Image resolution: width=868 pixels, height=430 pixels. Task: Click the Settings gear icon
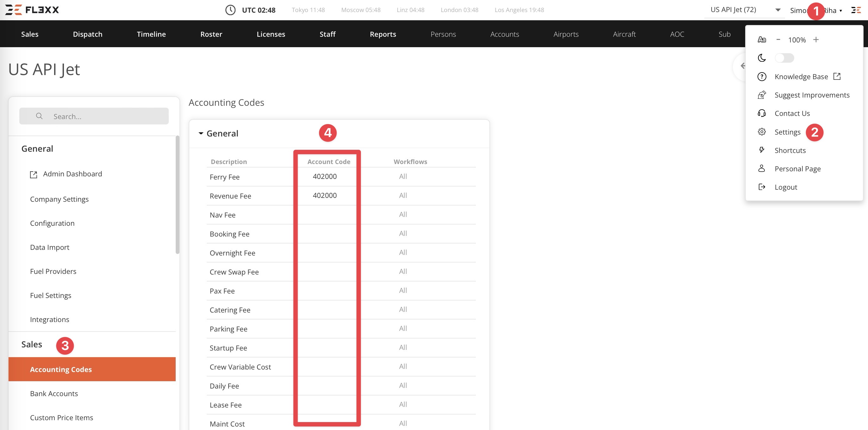(x=763, y=132)
